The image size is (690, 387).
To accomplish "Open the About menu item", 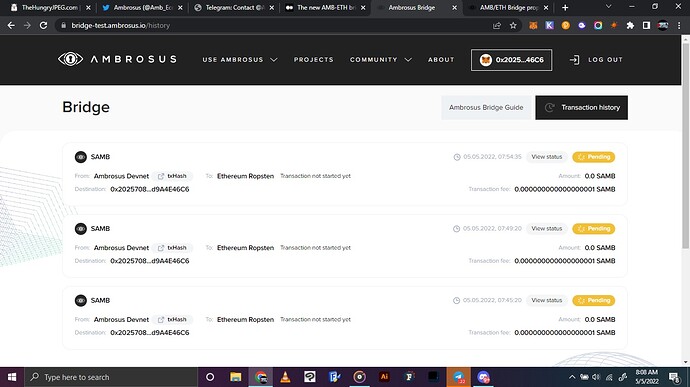I will pyautogui.click(x=441, y=59).
